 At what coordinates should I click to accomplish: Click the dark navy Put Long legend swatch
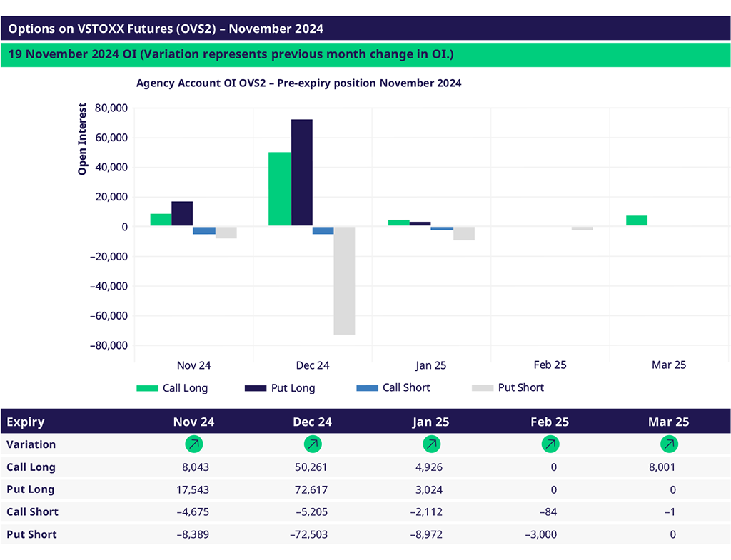[x=255, y=388]
